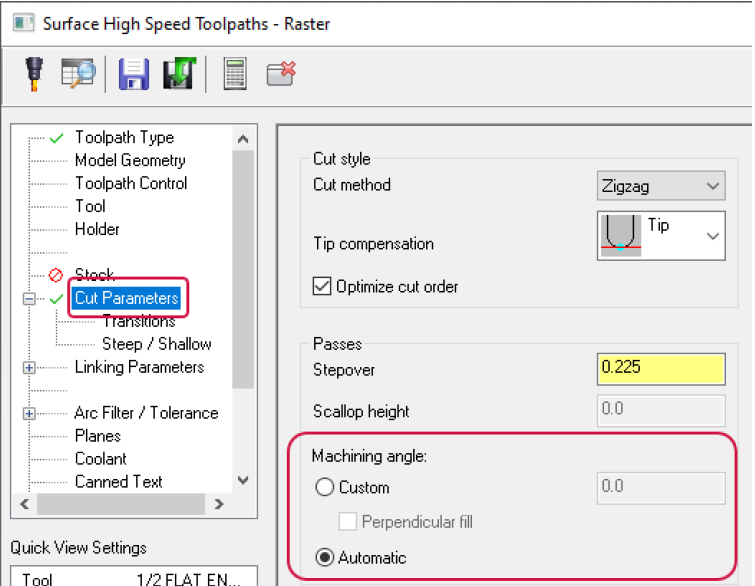Click the Scallop height field
755x586 pixels.
(661, 410)
